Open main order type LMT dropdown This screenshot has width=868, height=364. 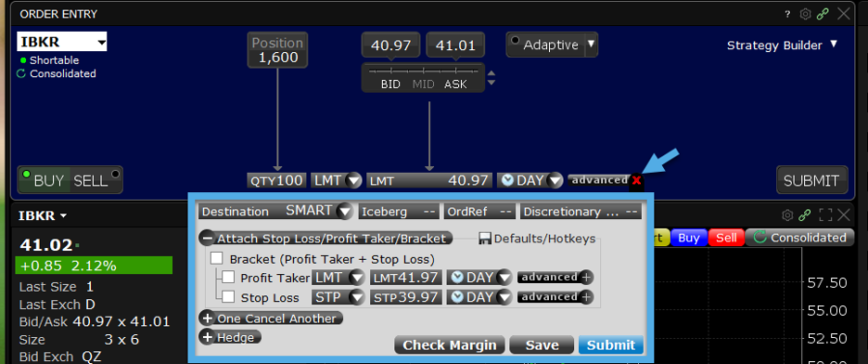pyautogui.click(x=353, y=181)
